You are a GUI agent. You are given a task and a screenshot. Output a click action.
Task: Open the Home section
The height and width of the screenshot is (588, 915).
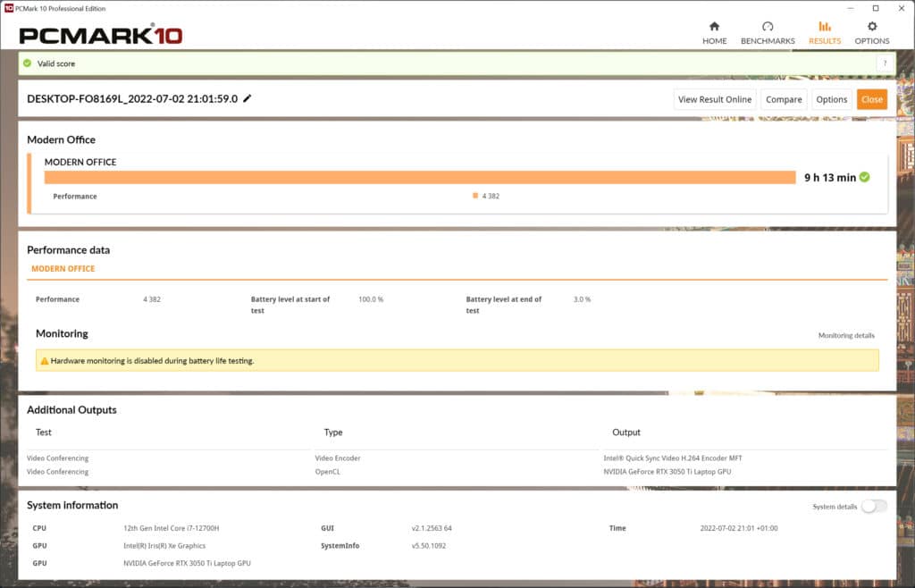pos(714,33)
